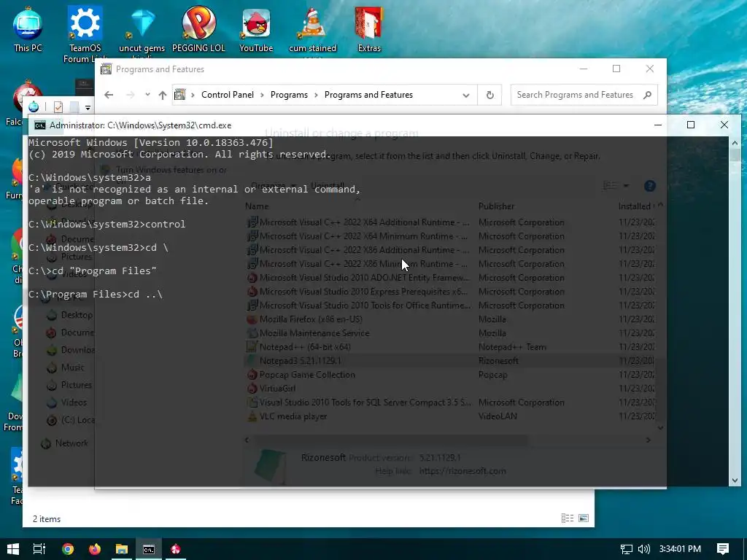Click the cmd scrollbar down arrow

(735, 481)
